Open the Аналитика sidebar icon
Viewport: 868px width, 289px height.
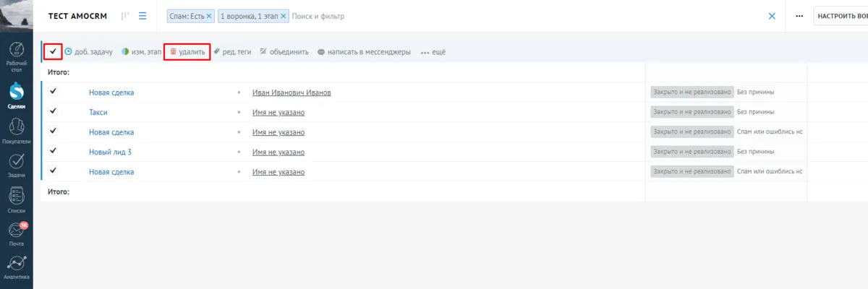(16, 267)
